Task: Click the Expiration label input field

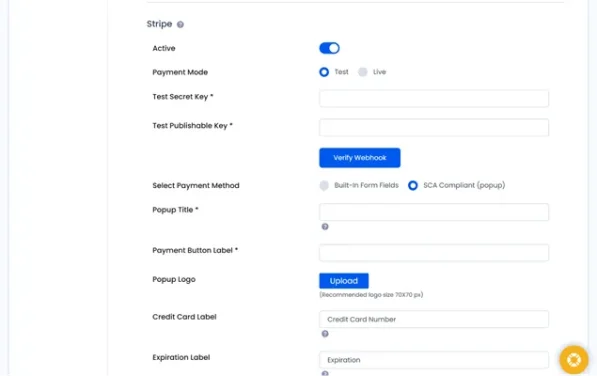Action: click(x=434, y=360)
